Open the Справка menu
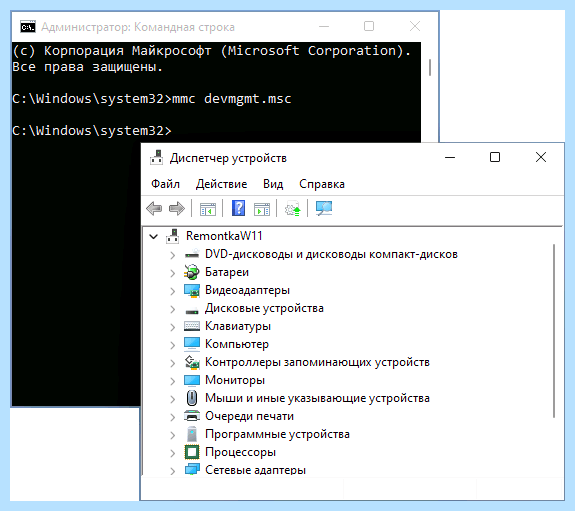Image resolution: width=575 pixels, height=511 pixels. coord(322,184)
